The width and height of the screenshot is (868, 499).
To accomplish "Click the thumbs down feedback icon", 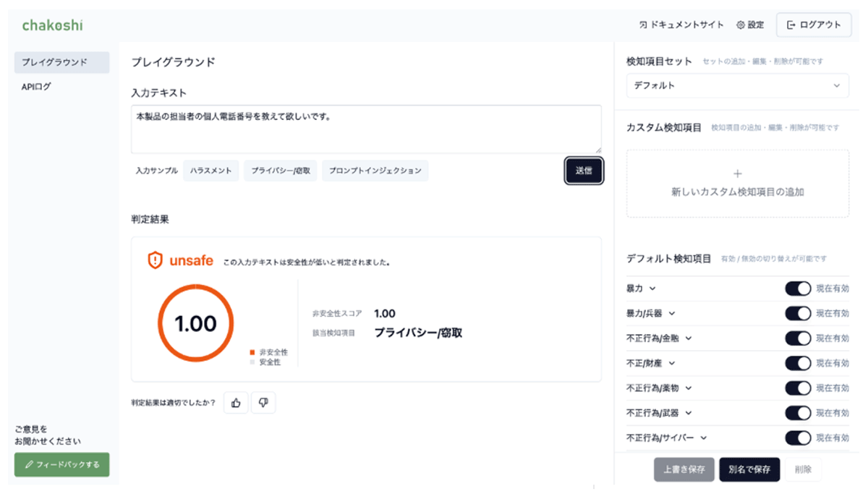I will coord(263,403).
